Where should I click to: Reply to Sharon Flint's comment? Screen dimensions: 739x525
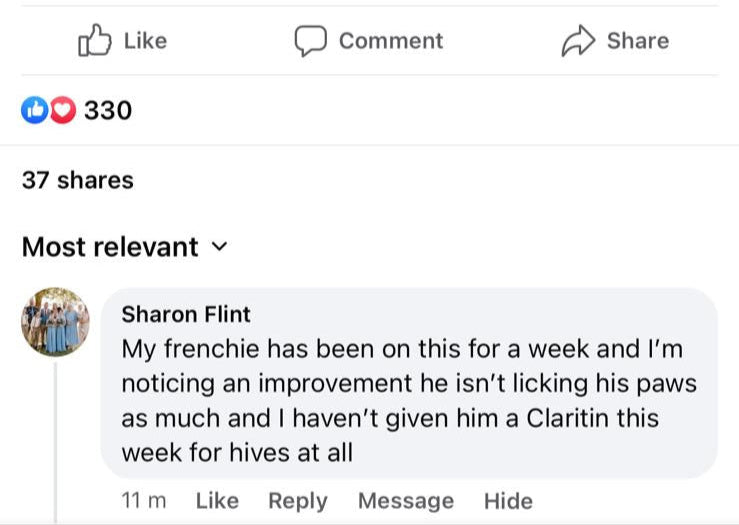pos(297,501)
